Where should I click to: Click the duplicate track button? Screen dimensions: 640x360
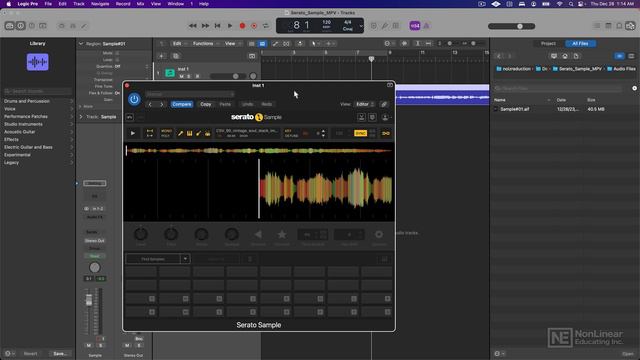[176, 56]
